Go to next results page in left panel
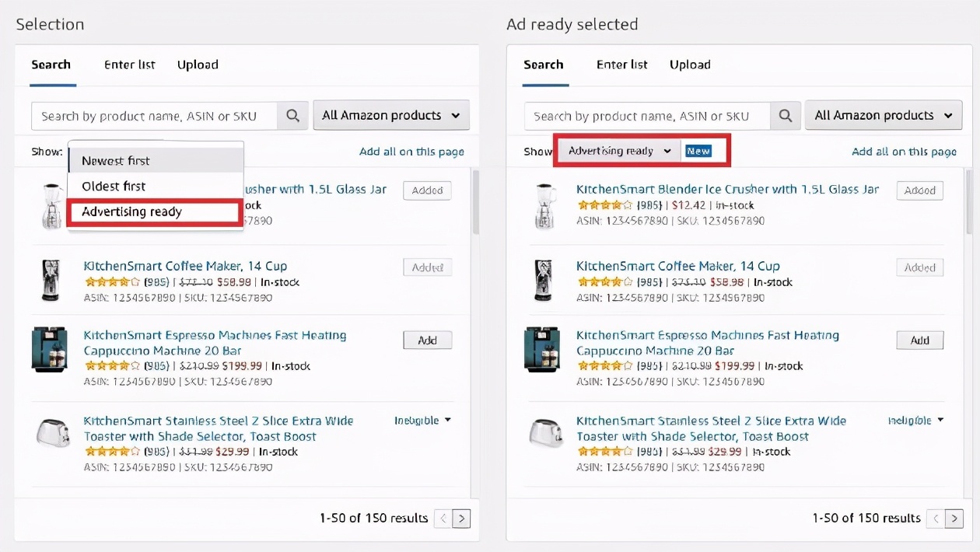 pos(461,519)
